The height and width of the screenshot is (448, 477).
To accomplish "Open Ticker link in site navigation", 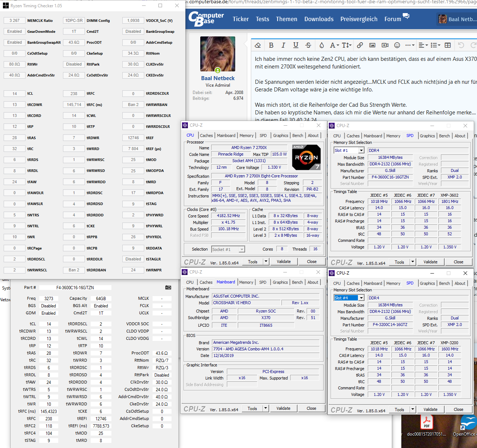I will (x=241, y=19).
